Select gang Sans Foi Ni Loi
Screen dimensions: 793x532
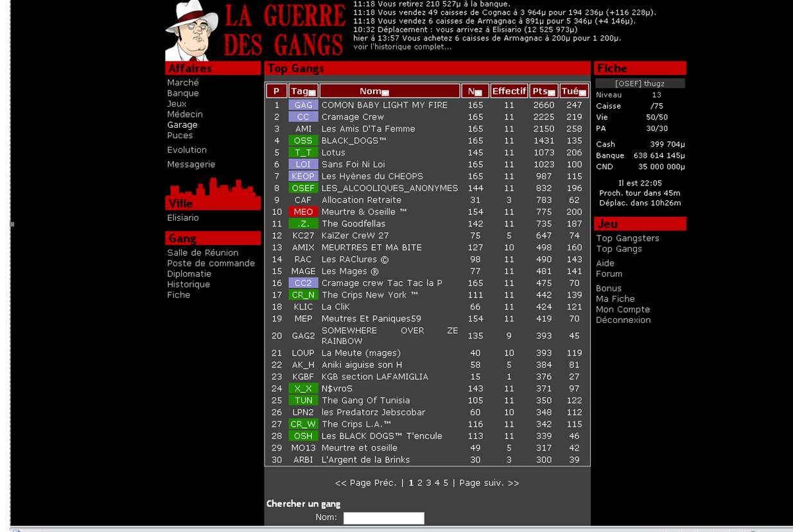353,164
